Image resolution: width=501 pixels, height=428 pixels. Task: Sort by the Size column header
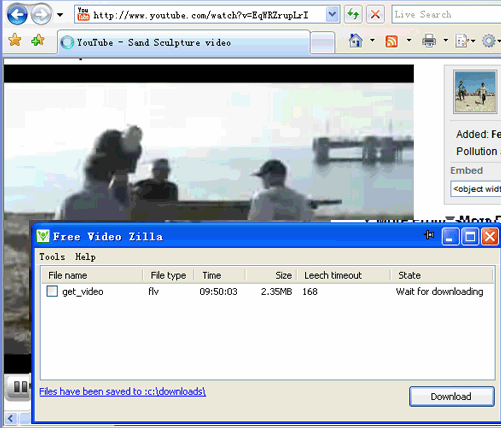[272, 275]
